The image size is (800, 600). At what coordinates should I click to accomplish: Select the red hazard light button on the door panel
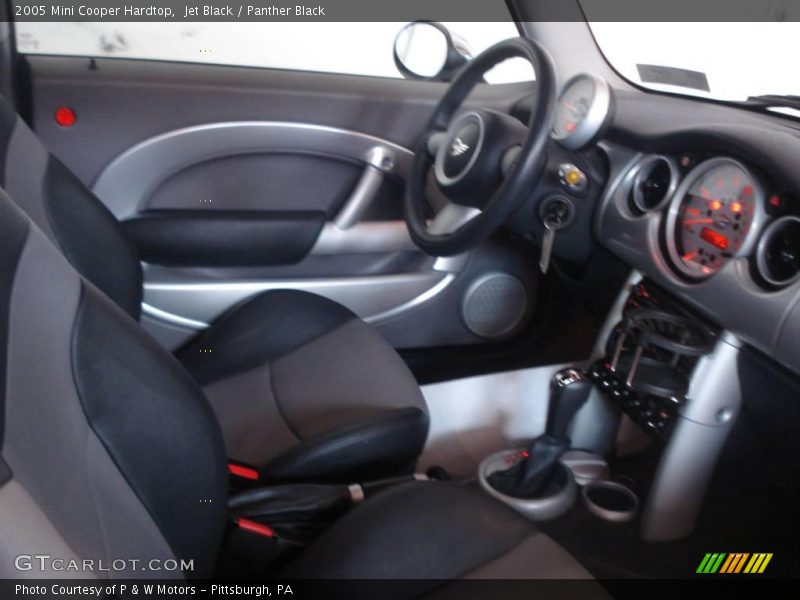[x=64, y=116]
